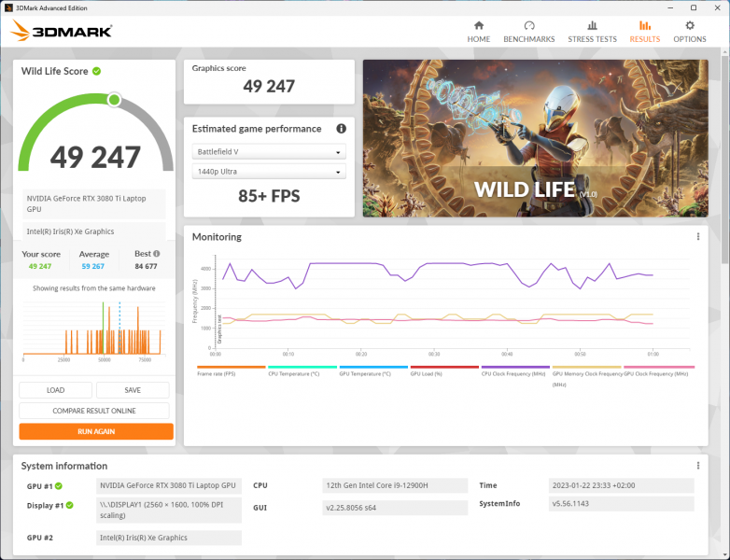Toggle GPU Temperature legend
This screenshot has width=730, height=560.
point(372,371)
